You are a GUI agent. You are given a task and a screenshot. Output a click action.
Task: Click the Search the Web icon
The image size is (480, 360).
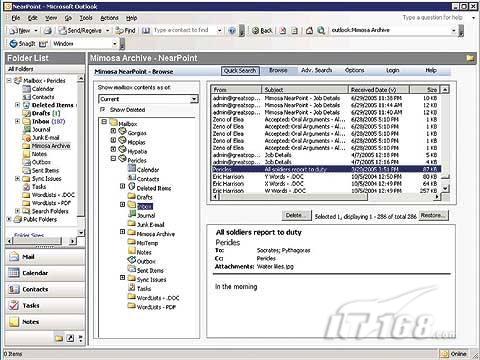[321, 31]
